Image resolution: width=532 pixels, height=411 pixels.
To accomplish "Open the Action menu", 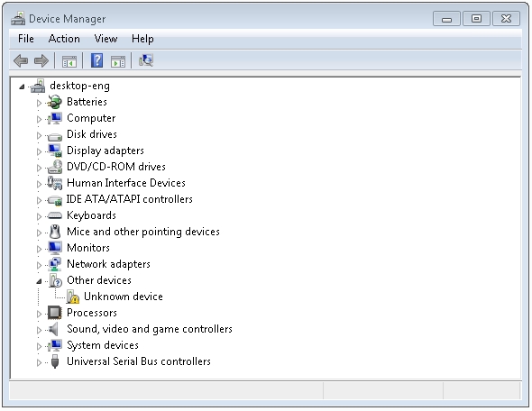I will tap(64, 39).
